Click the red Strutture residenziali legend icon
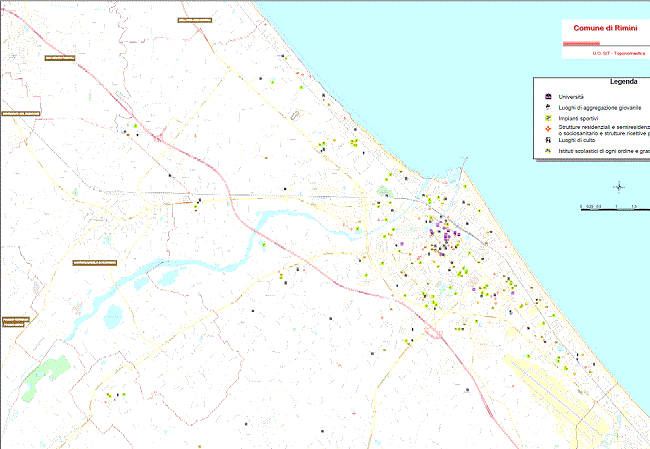650x449 pixels. 548,129
